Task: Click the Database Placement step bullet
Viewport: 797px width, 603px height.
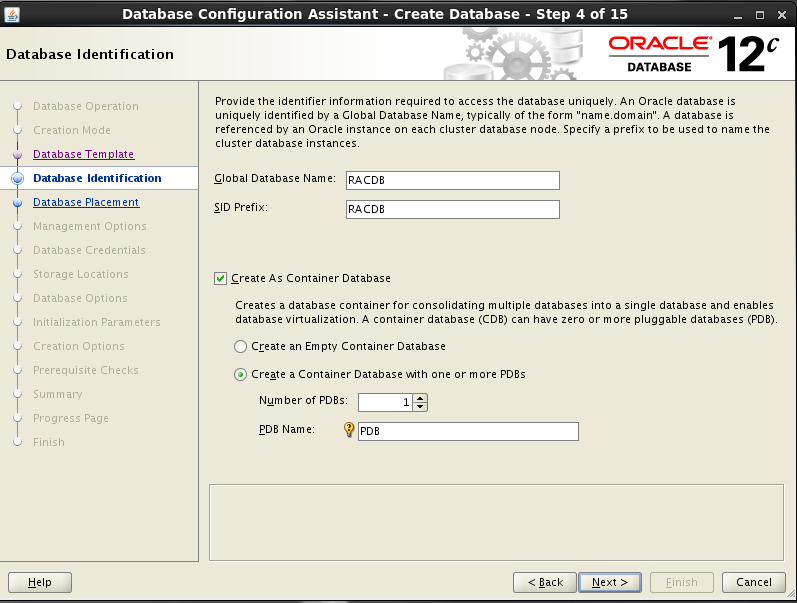Action: [18, 203]
